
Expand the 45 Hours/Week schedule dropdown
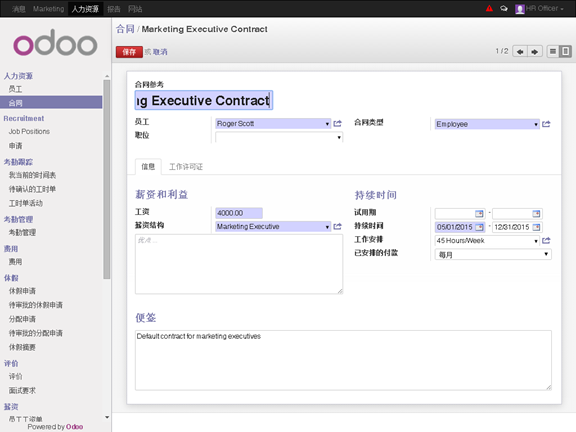536,241
